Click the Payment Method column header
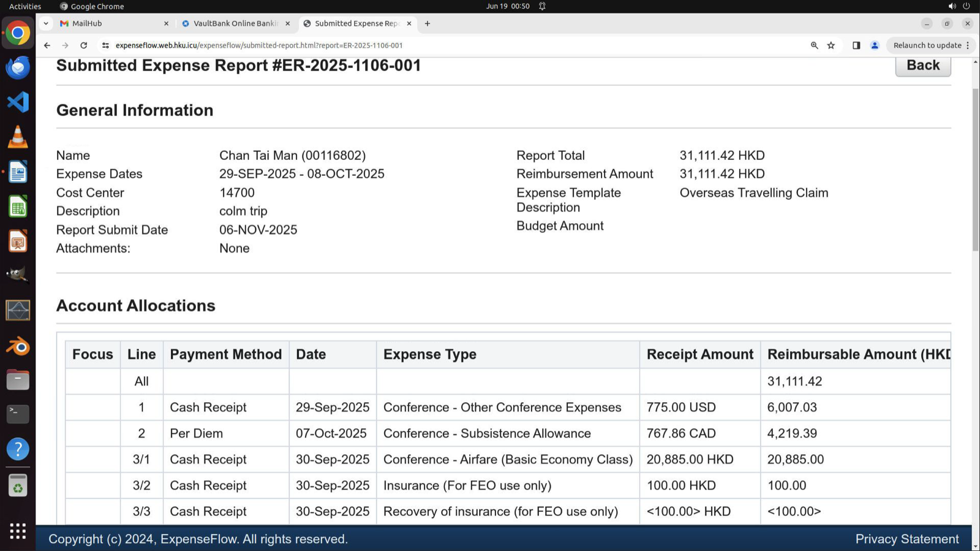 [x=226, y=355]
